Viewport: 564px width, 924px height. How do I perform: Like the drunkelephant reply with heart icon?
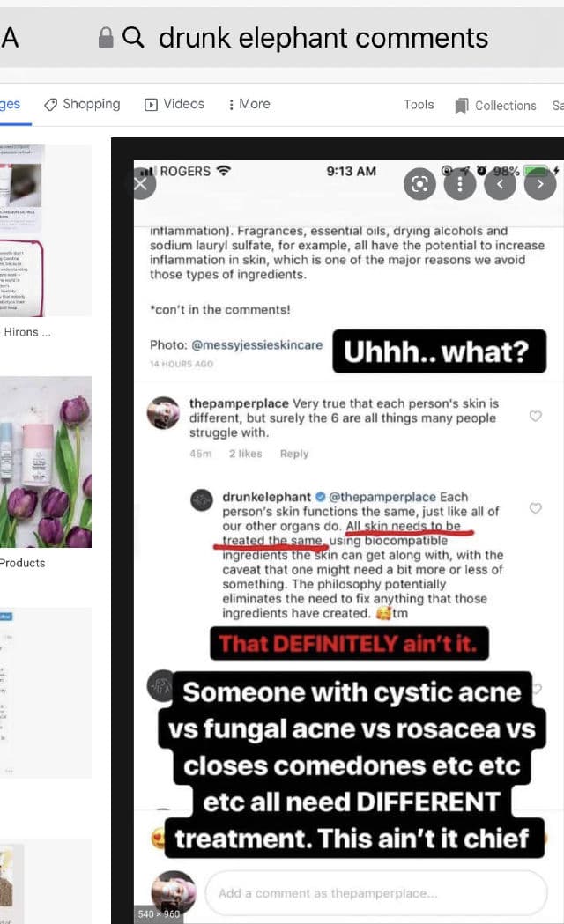point(535,508)
